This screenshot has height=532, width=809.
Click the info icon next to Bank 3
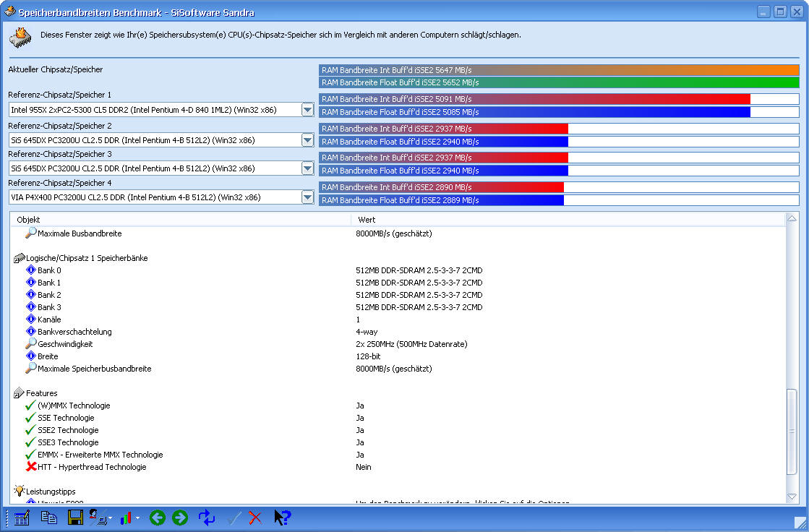31,307
